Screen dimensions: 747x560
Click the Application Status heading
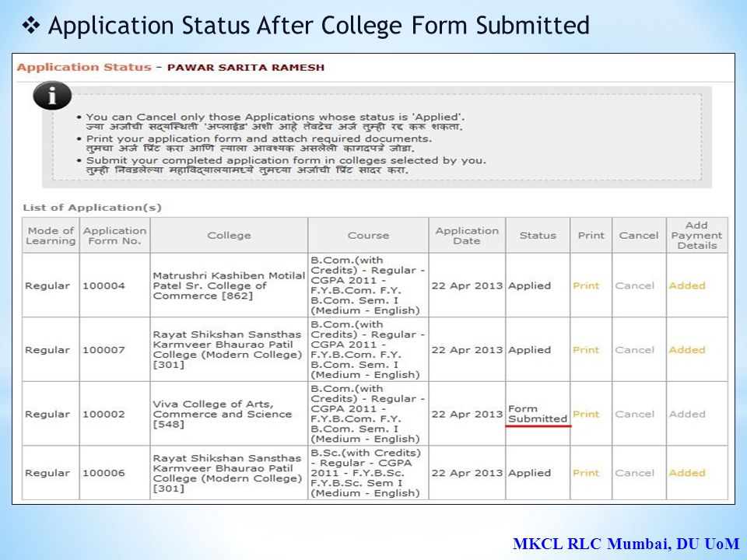pyautogui.click(x=84, y=67)
